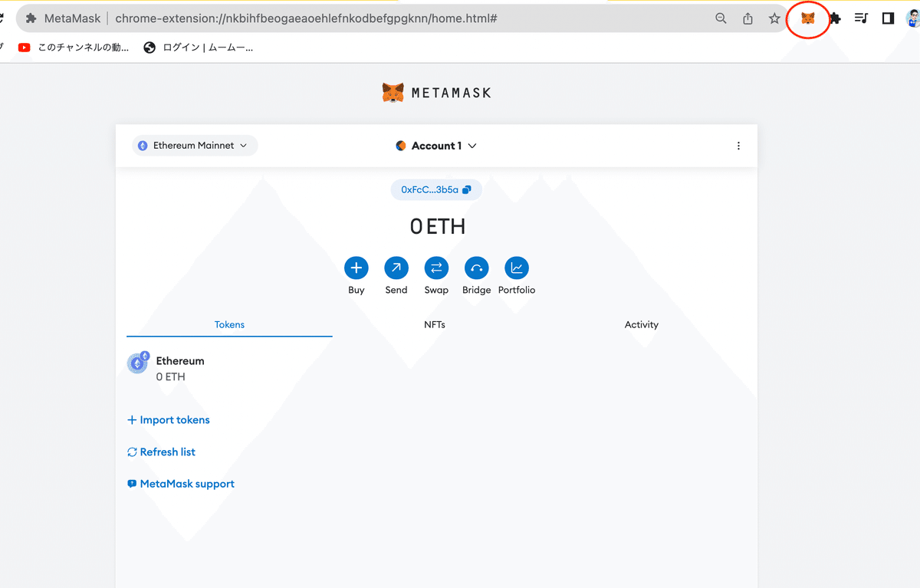
Task: Bookmark this page with the star icon
Action: (774, 18)
